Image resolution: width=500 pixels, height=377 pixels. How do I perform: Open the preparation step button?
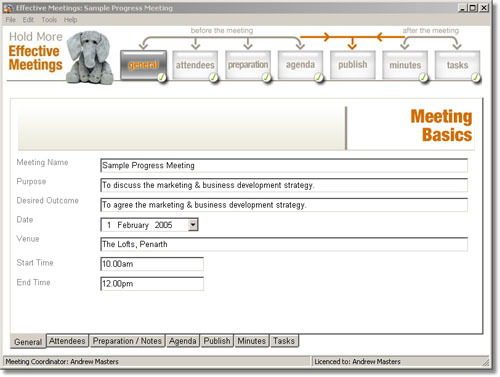point(248,65)
